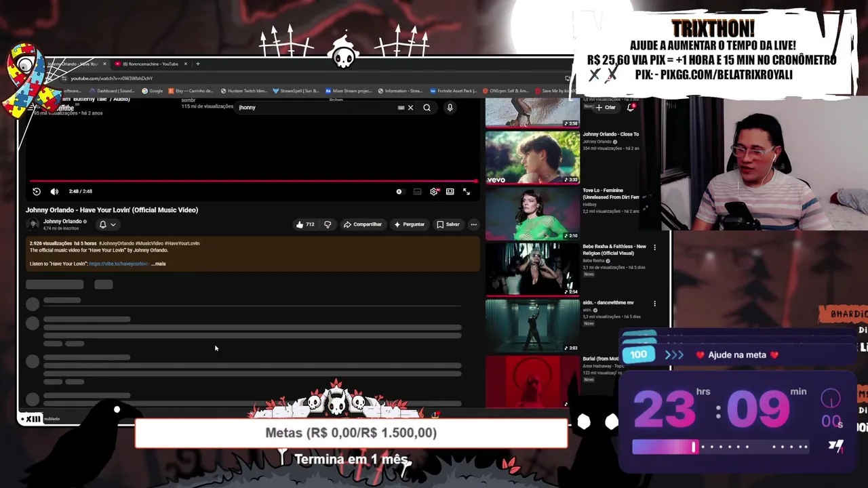Click the #MusicVideo hashtag
This screenshot has height=488, width=868.
pos(149,243)
